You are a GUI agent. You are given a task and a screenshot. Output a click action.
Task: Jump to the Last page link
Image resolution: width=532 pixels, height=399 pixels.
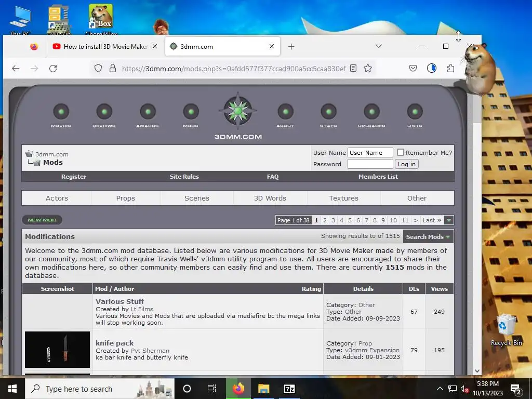pyautogui.click(x=432, y=220)
